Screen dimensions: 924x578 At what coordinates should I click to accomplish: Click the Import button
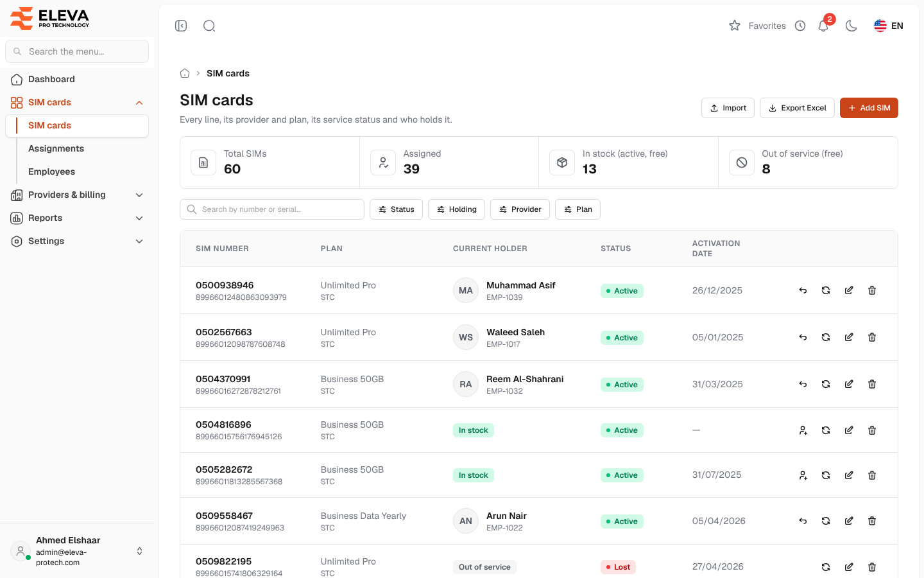728,108
